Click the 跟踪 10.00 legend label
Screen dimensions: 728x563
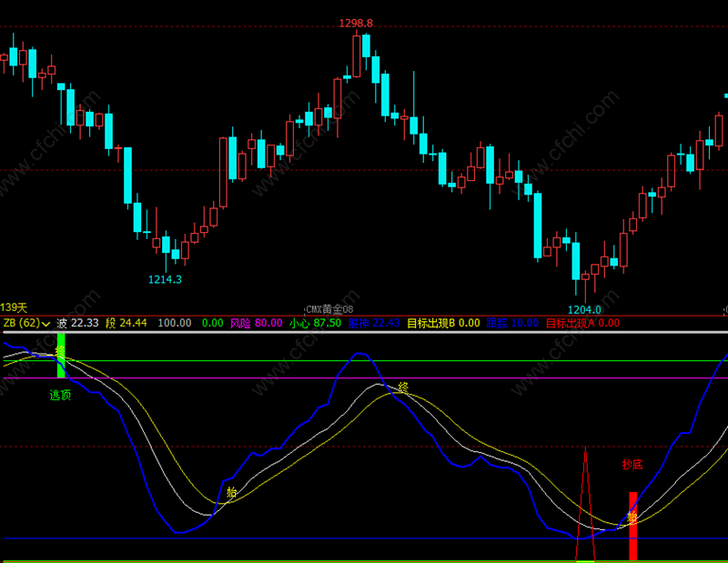coord(512,323)
